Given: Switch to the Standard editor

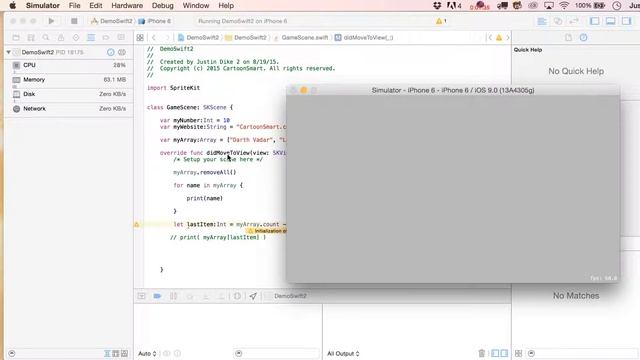Looking at the screenshot, I should 542,21.
